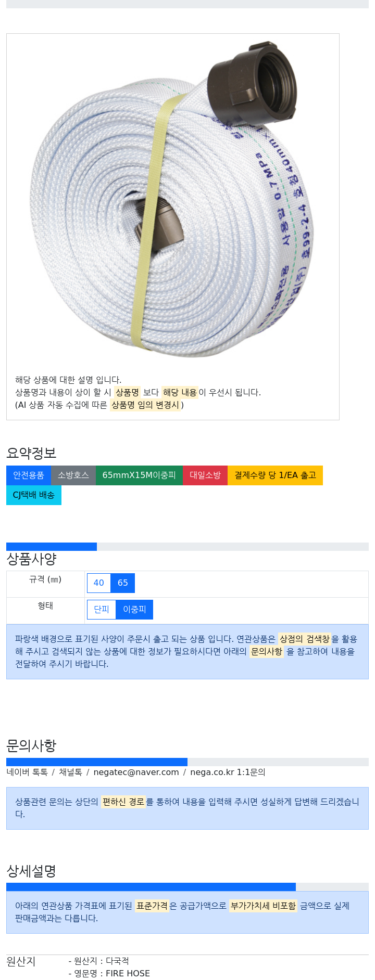Click the 결제수량 당 1/EA 출고 tag

(275, 475)
